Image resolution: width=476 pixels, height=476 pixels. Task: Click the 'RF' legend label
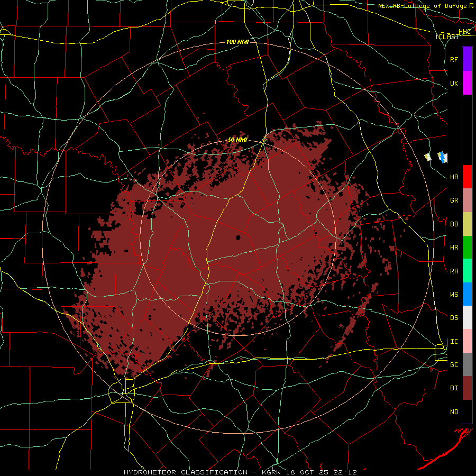coord(454,59)
